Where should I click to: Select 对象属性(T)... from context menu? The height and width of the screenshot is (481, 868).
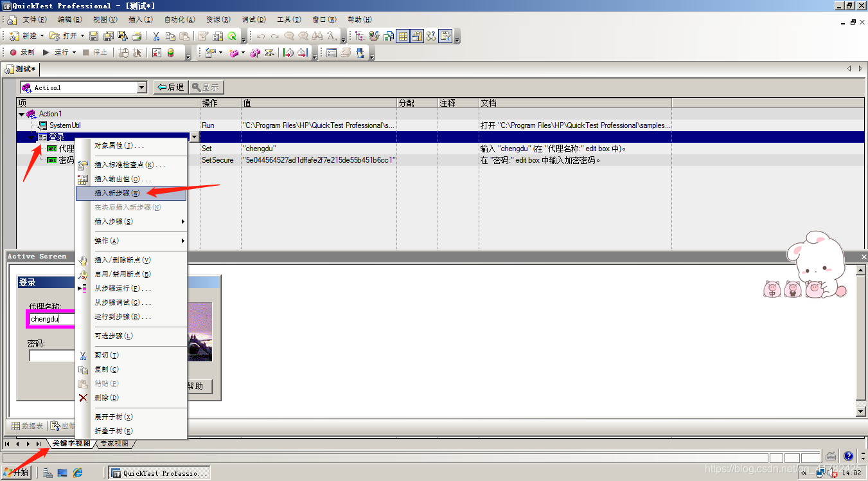click(x=131, y=146)
